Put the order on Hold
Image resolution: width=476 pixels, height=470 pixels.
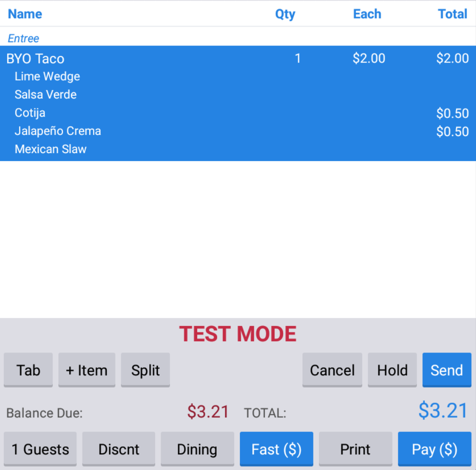pos(392,370)
